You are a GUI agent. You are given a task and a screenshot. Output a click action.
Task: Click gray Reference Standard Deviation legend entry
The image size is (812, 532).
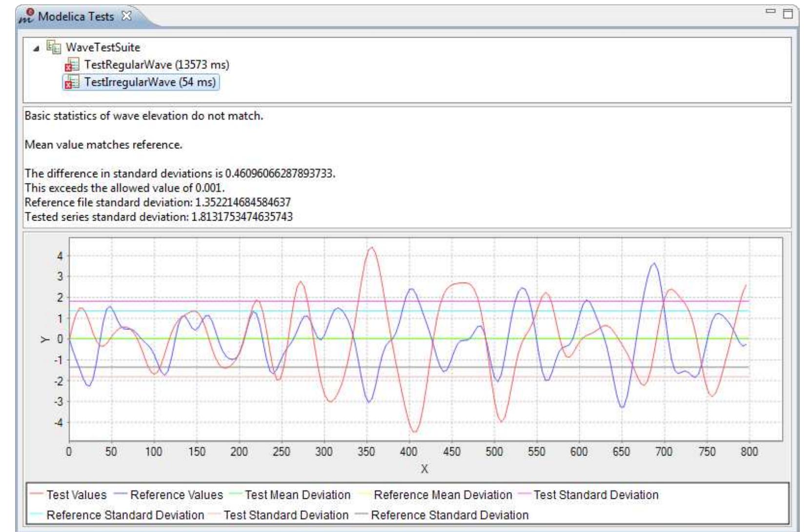[442, 515]
